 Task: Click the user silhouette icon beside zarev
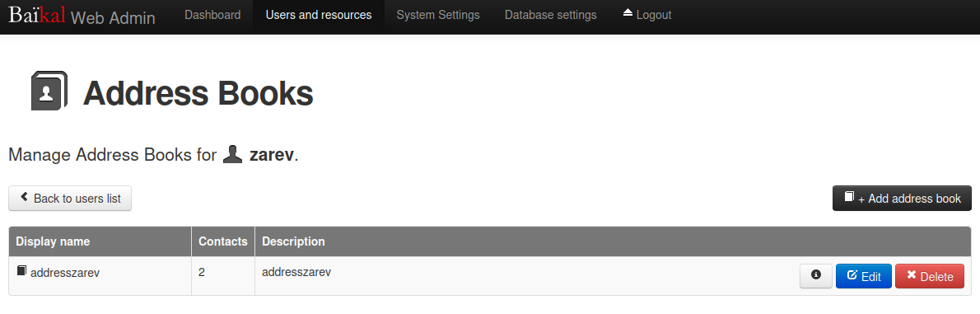232,154
